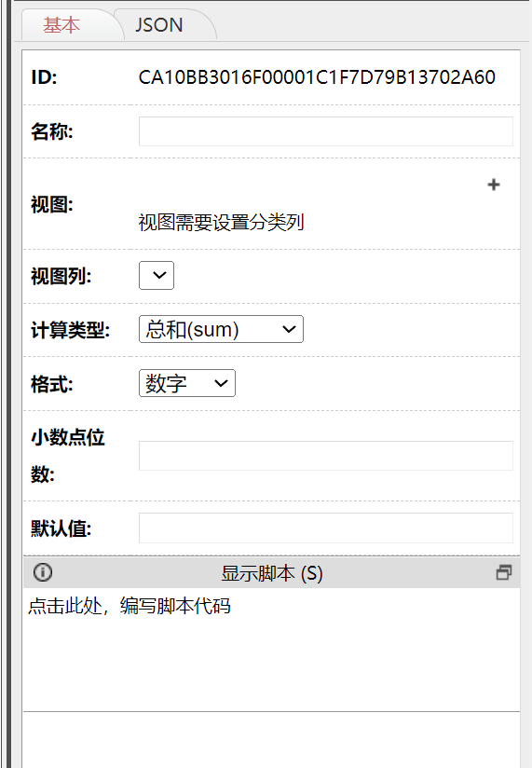Switch to the 基本 tab
Image resolution: width=532 pixels, height=768 pixels.
coord(61,25)
